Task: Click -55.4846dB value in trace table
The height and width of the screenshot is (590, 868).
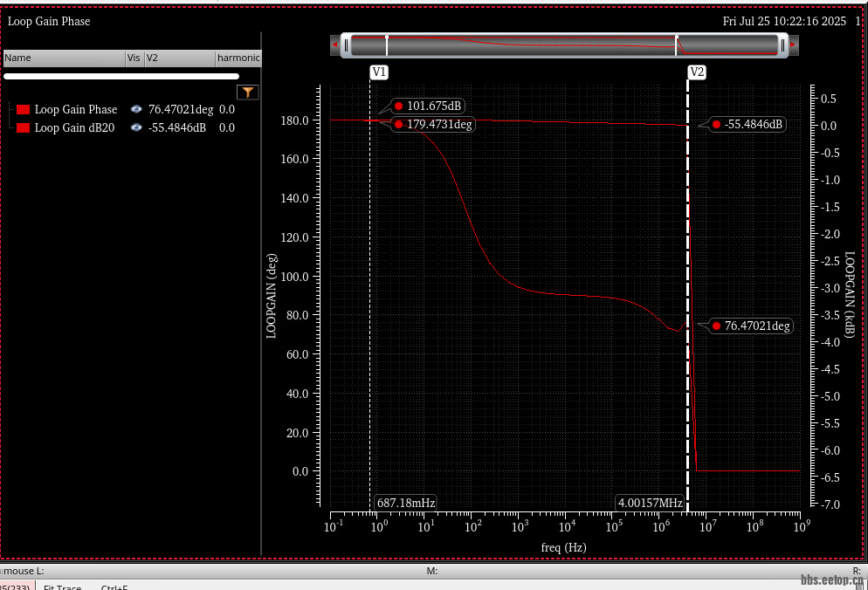Action: pyautogui.click(x=176, y=127)
